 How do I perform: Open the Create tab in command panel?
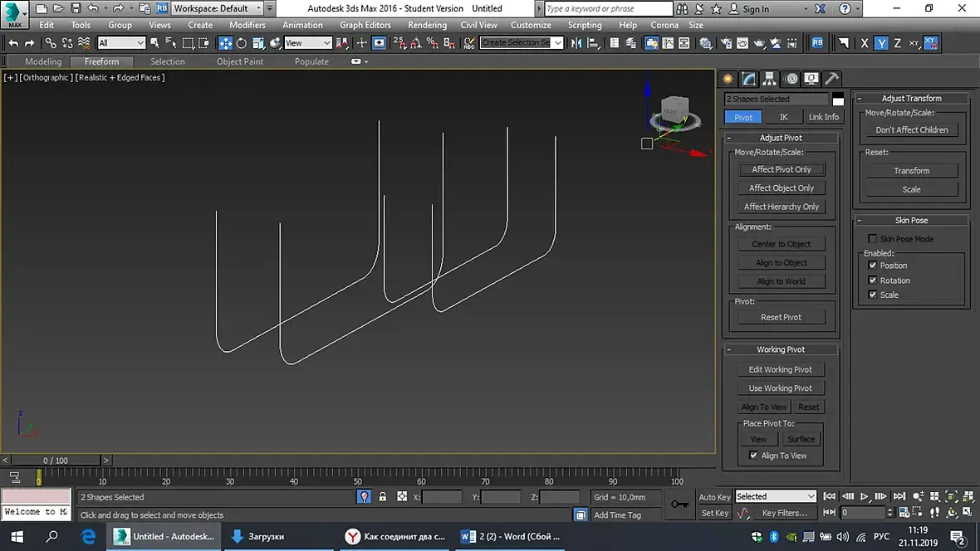(x=728, y=79)
